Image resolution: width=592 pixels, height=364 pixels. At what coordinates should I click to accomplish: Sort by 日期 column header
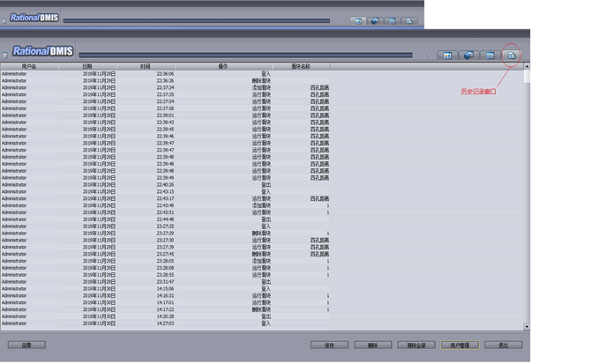[x=87, y=66]
